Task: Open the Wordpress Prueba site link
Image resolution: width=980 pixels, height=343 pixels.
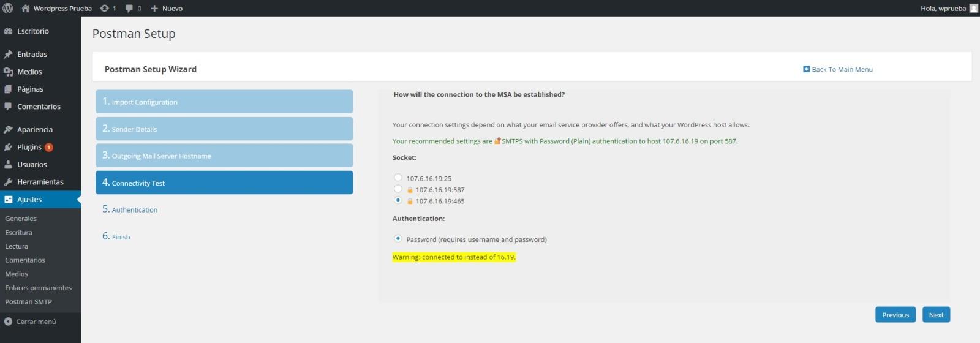Action: click(x=62, y=9)
